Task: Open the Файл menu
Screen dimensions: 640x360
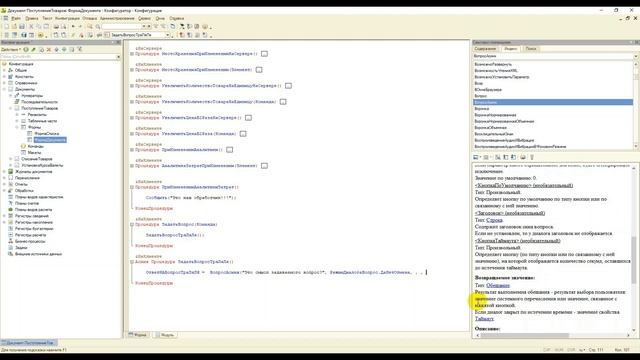Action: [16, 18]
